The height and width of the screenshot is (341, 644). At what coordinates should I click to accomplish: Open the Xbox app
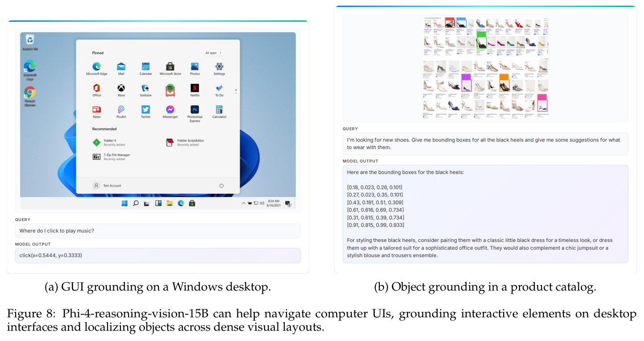pos(121,90)
